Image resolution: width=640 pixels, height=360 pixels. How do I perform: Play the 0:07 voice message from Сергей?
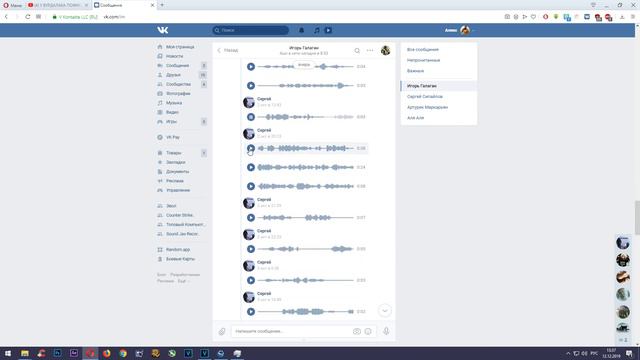pyautogui.click(x=251, y=218)
